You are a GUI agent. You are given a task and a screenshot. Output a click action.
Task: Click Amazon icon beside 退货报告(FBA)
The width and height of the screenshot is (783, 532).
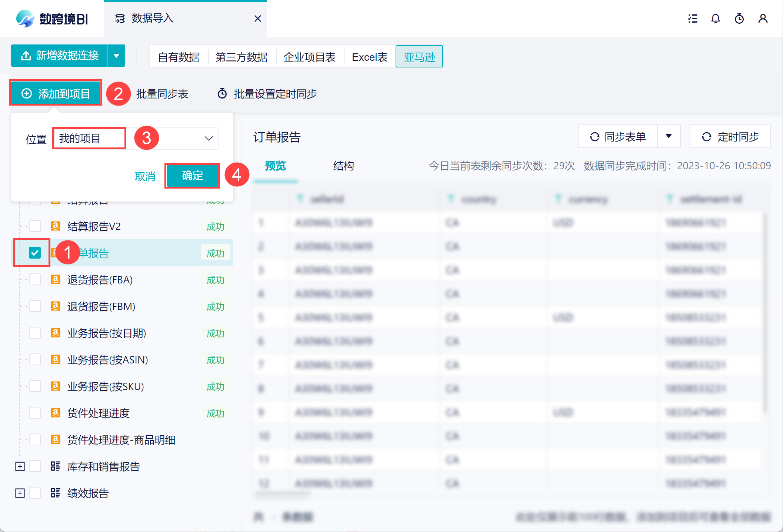click(x=56, y=279)
